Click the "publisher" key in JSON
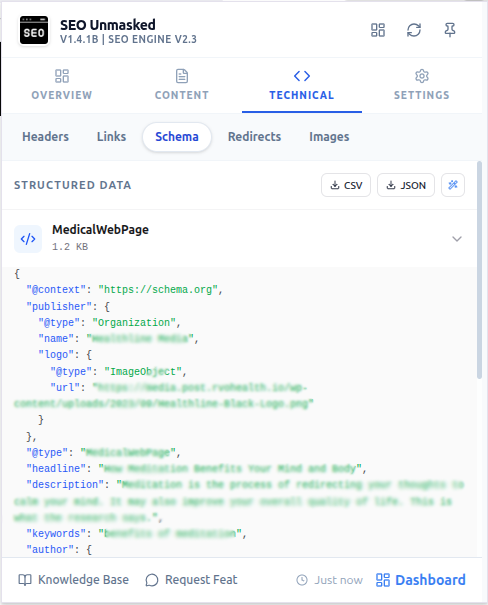488x605 pixels. pos(59,307)
